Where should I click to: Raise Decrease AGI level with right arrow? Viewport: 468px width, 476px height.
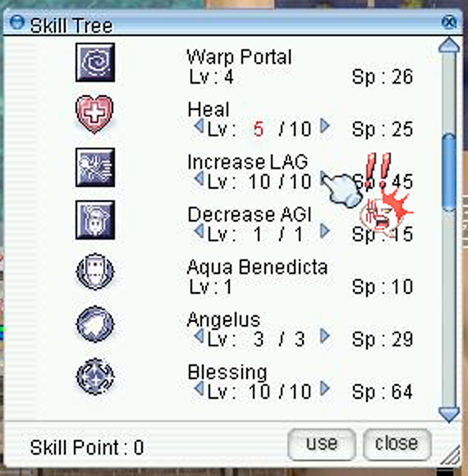[x=325, y=231]
